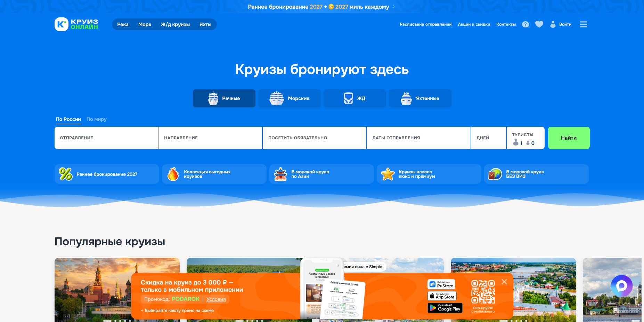
Task: Click the pagoda icon for Asia cruises
Action: (280, 174)
